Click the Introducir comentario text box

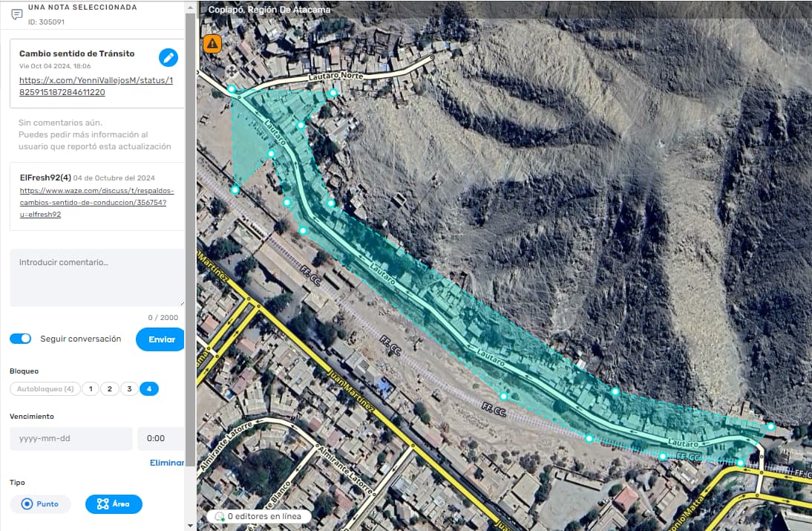(x=96, y=277)
